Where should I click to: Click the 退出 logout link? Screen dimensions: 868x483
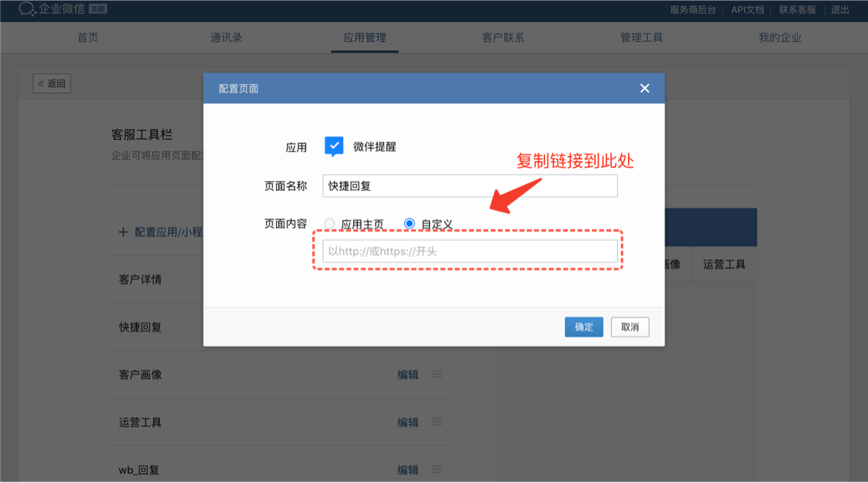[840, 9]
